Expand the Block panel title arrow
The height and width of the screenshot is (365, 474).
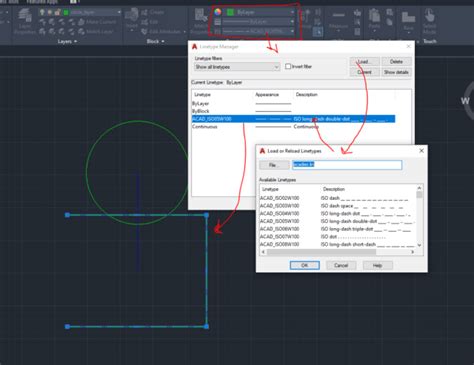pyautogui.click(x=163, y=41)
